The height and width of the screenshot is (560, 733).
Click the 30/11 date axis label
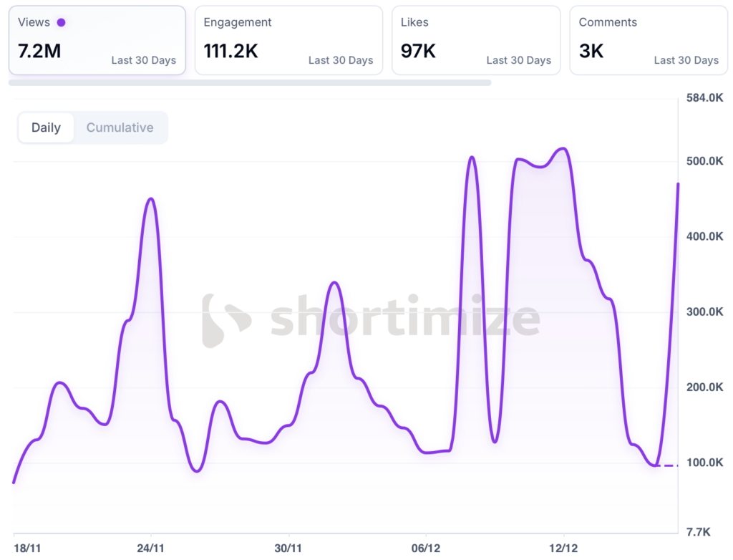tap(288, 548)
